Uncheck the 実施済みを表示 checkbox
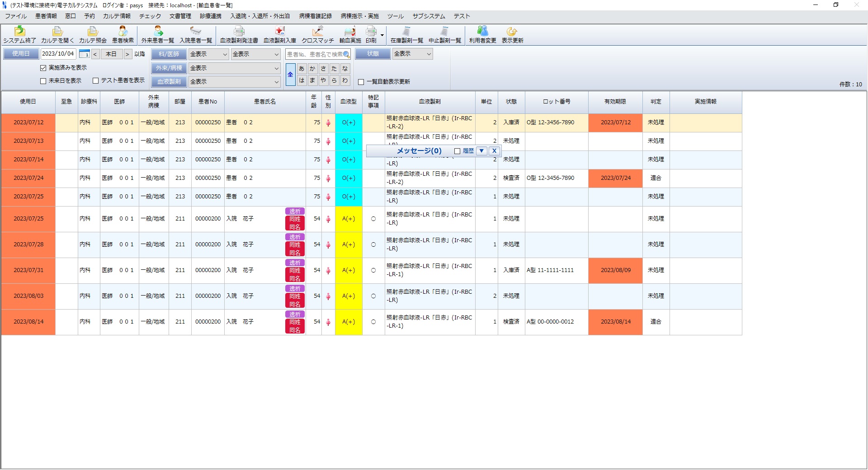This screenshot has width=868, height=470. pos(43,68)
